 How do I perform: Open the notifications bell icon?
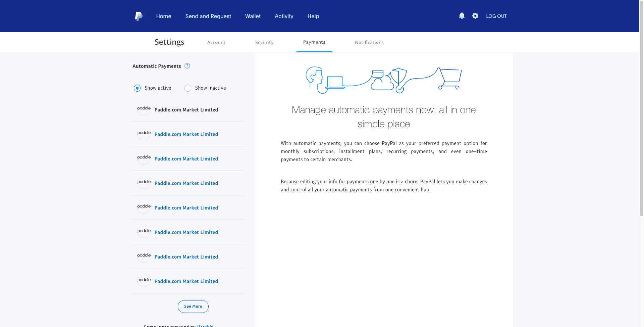[462, 16]
